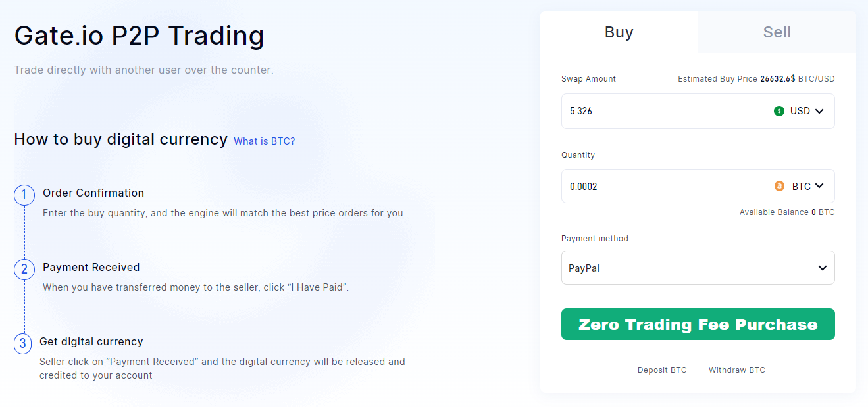Click step 2 Payment Received circle icon
The height and width of the screenshot is (407, 868).
click(24, 270)
